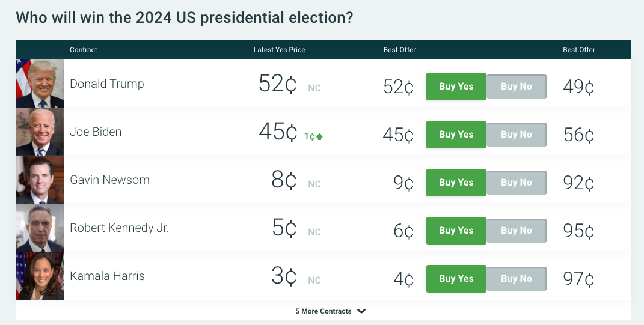Open the Kamala Harris contract name link
This screenshot has width=644, height=325.
107,276
